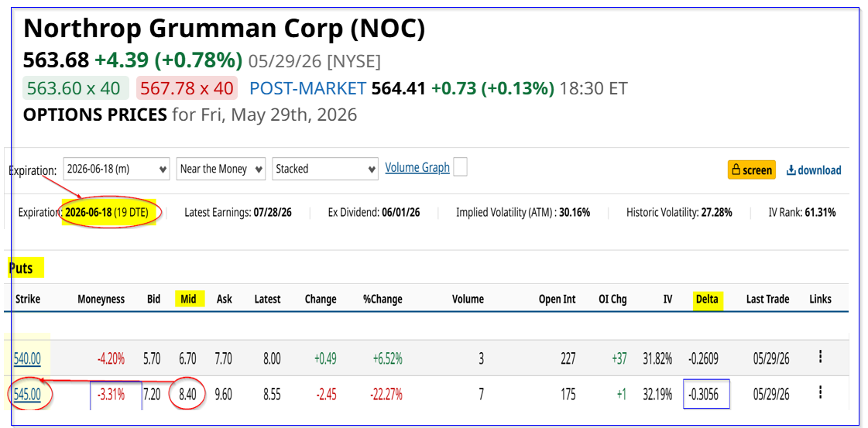Sort by the Open Int column header
This screenshot has width=868, height=428.
pos(557,300)
